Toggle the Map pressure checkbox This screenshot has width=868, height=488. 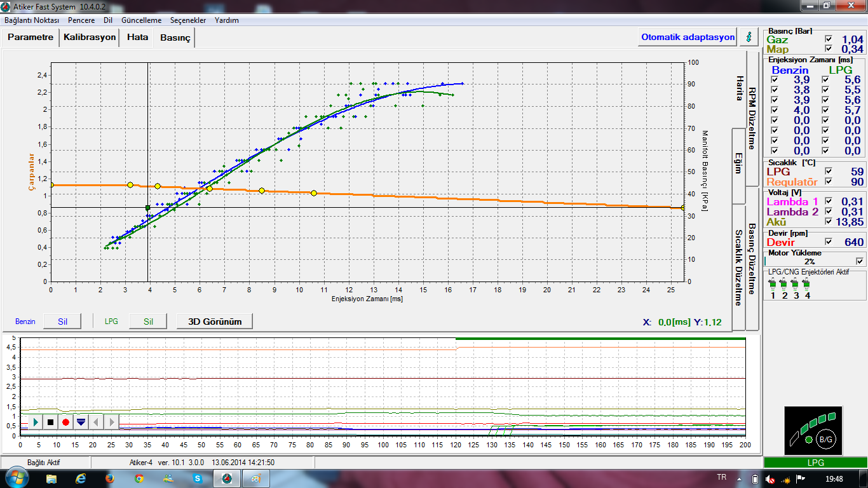coord(828,49)
